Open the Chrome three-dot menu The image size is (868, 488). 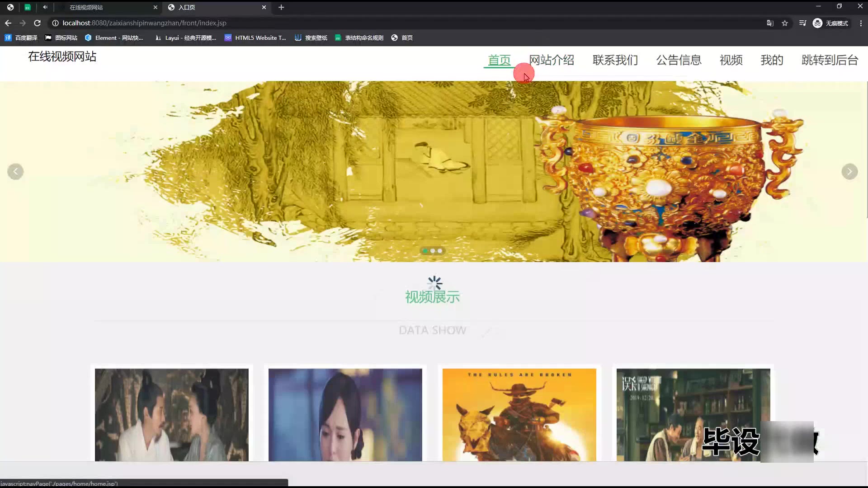point(861,23)
